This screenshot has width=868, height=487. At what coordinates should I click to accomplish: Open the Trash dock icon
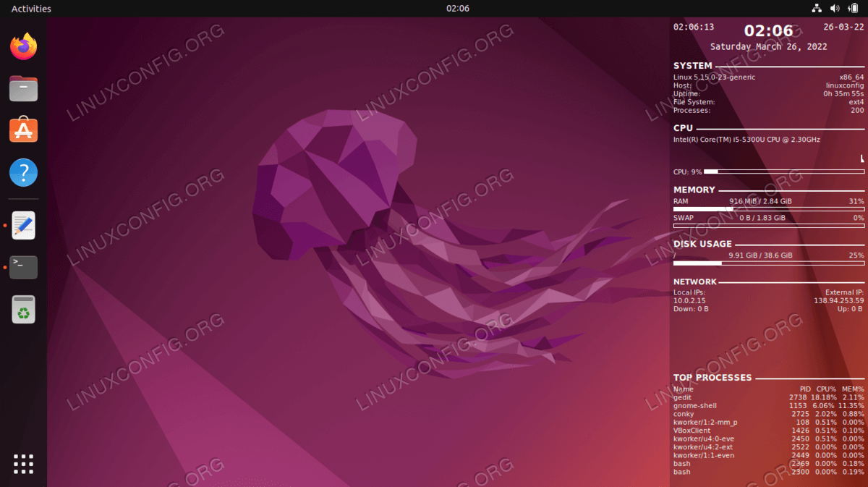tap(24, 310)
